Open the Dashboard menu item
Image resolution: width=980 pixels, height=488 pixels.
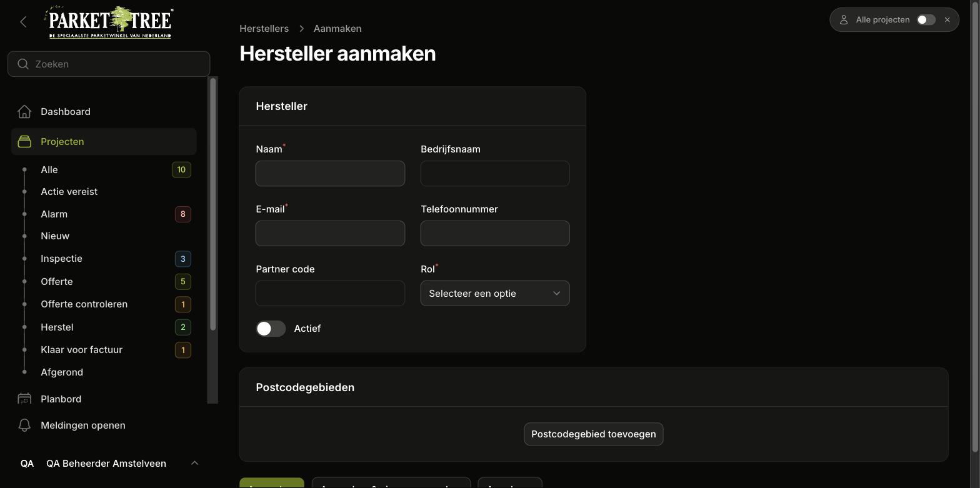[x=104, y=111]
